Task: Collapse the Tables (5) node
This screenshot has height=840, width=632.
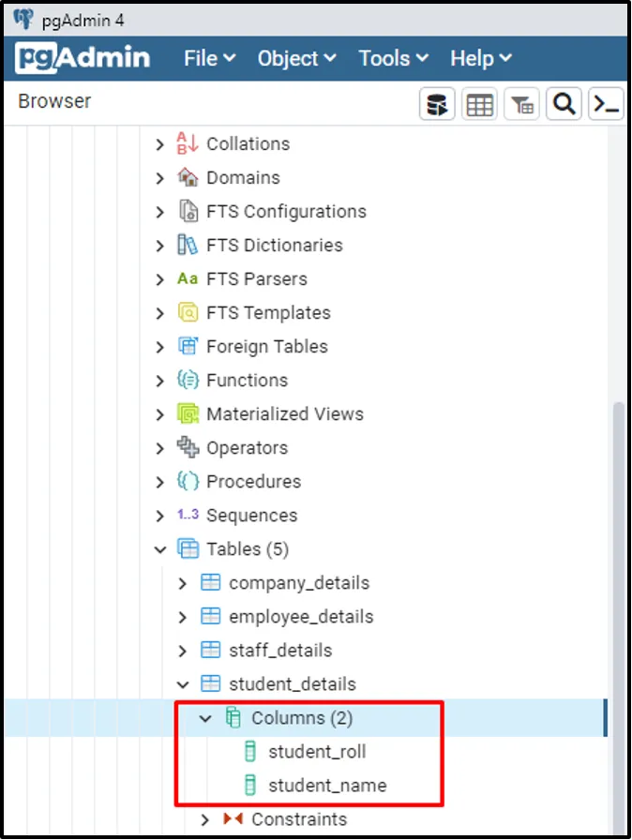Action: (160, 549)
